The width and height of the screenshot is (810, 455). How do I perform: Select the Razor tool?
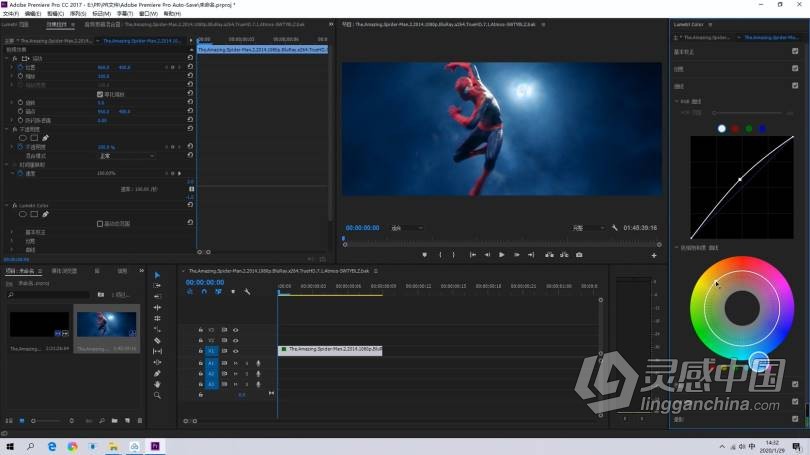click(x=158, y=340)
